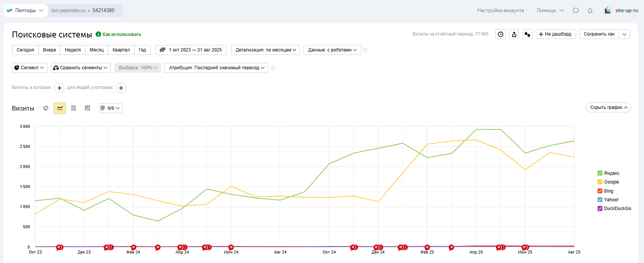Toggle the Google series checkbox

(600, 182)
